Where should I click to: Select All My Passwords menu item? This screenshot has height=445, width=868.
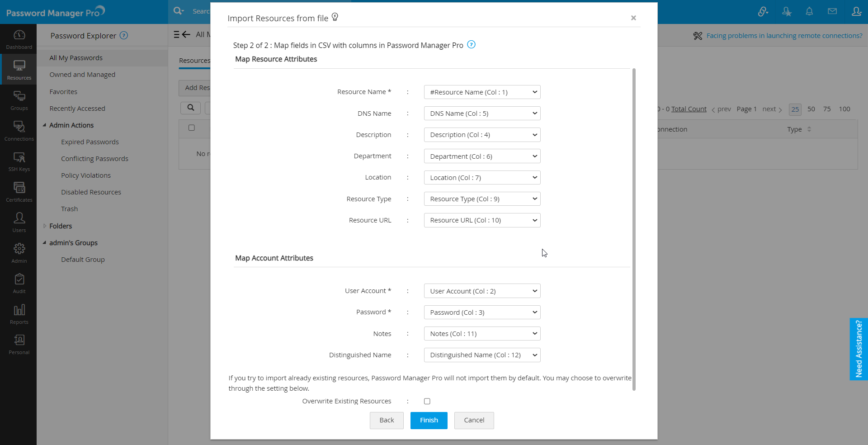pos(76,58)
